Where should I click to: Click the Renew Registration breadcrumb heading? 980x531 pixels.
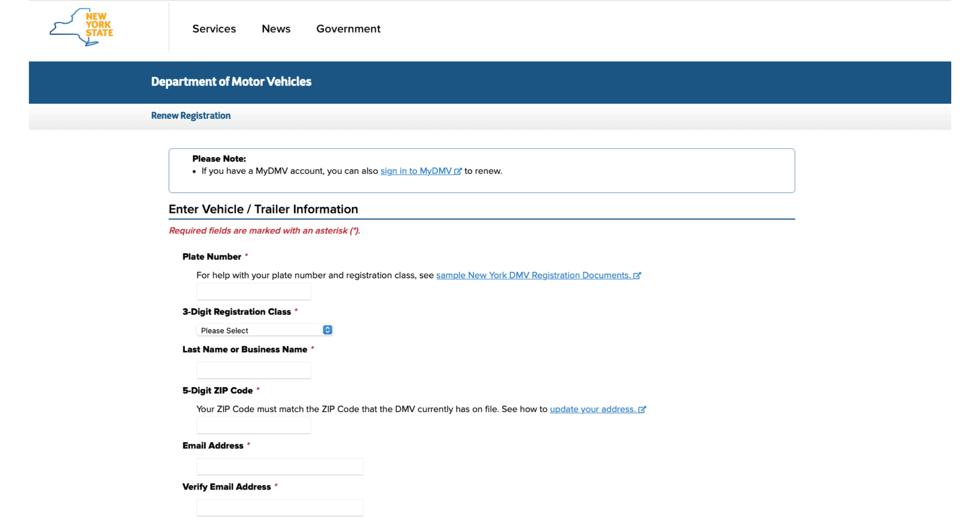pyautogui.click(x=191, y=115)
